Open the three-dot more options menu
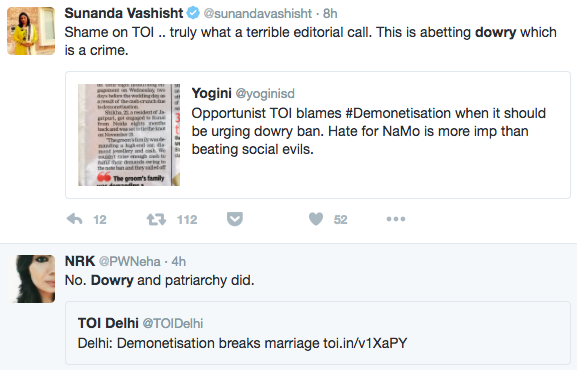 click(396, 219)
